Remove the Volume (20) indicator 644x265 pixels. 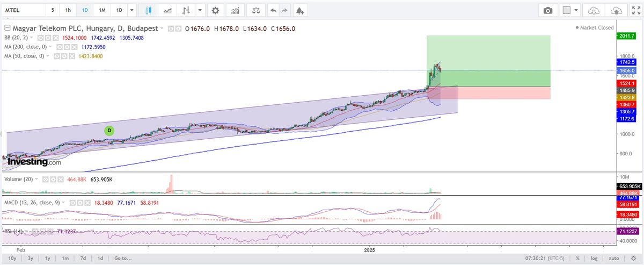[x=60, y=180]
